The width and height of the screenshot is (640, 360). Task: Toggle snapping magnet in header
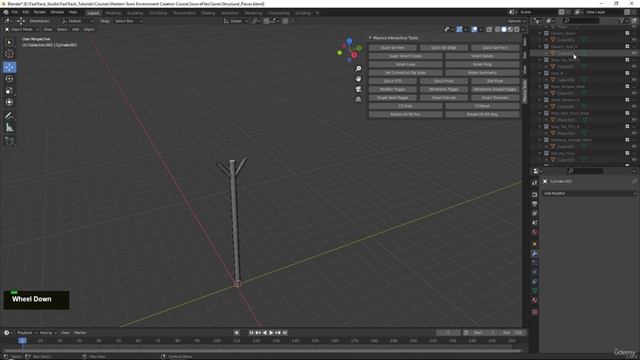(266, 21)
